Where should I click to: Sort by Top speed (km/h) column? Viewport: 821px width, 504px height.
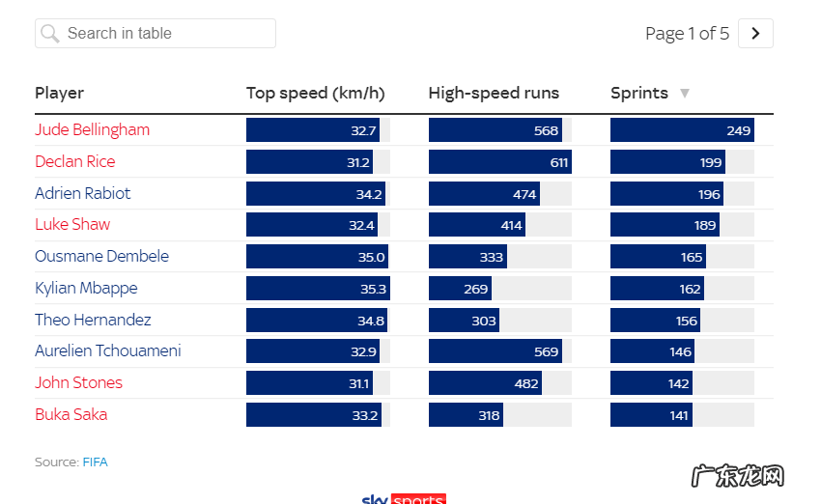(x=315, y=94)
